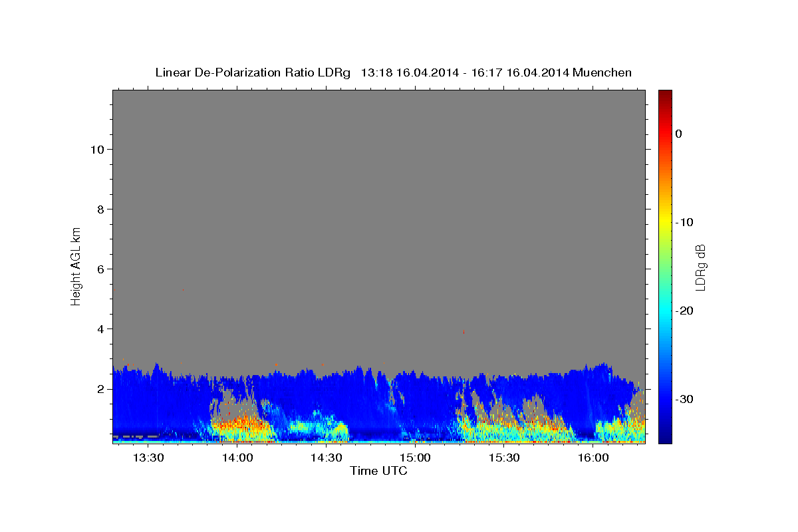Click the 14:00 time tick label
This screenshot has width=798, height=532.
click(237, 458)
